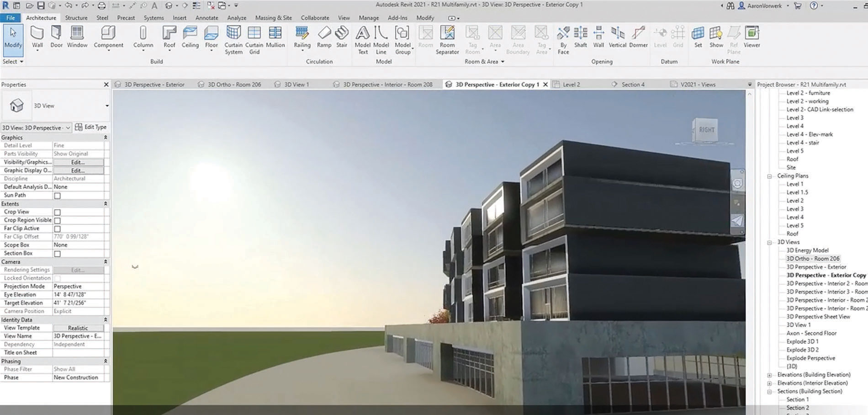Click Graphic Display Options Edit button

(78, 170)
